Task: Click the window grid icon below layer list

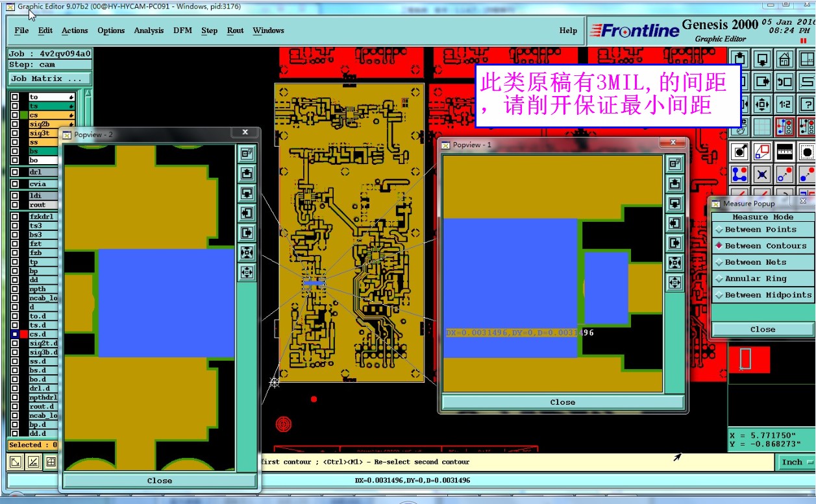Action: click(51, 462)
